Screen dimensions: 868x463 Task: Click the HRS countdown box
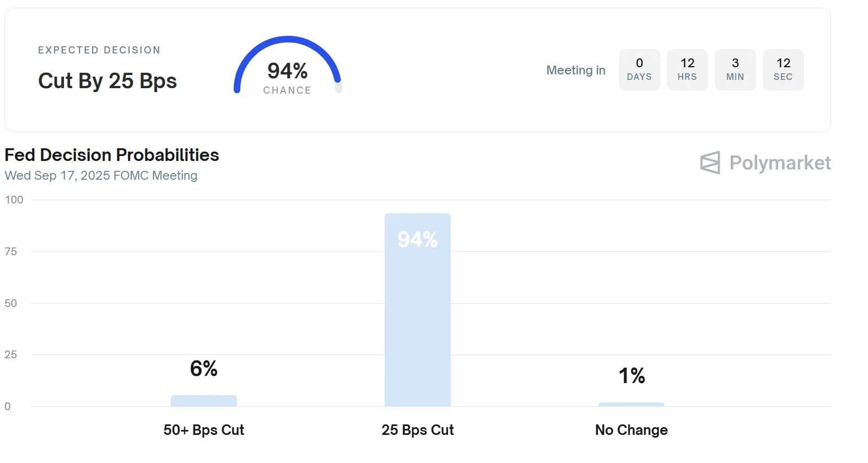(x=687, y=69)
